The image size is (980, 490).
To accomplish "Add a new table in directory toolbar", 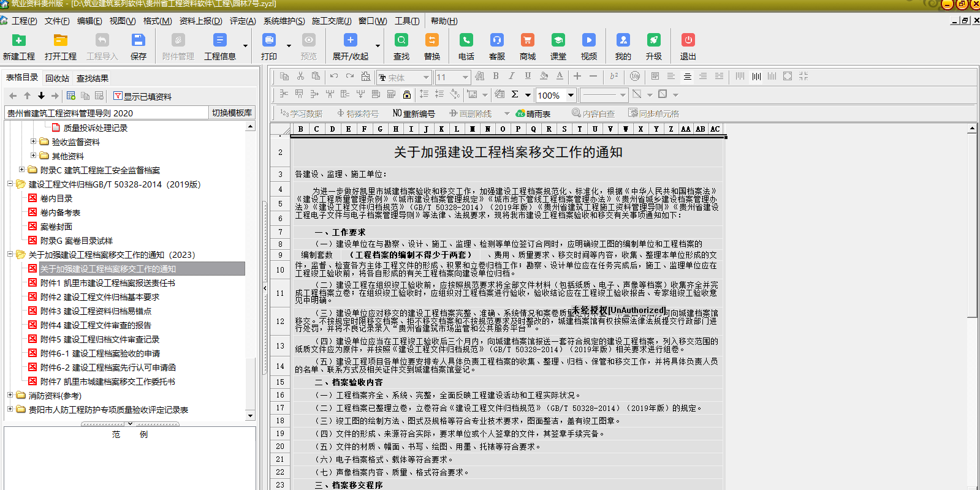I will coord(71,96).
